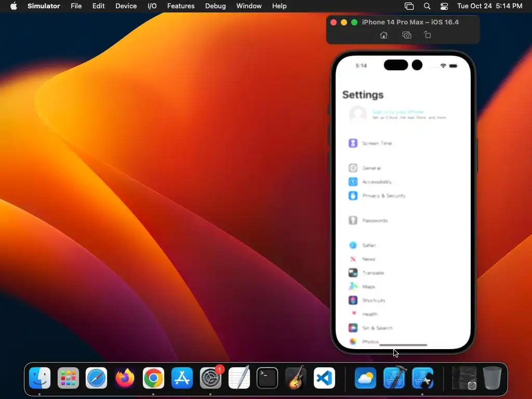The image size is (532, 399).
Task: Open Safari from the Dock
Action: (x=96, y=378)
